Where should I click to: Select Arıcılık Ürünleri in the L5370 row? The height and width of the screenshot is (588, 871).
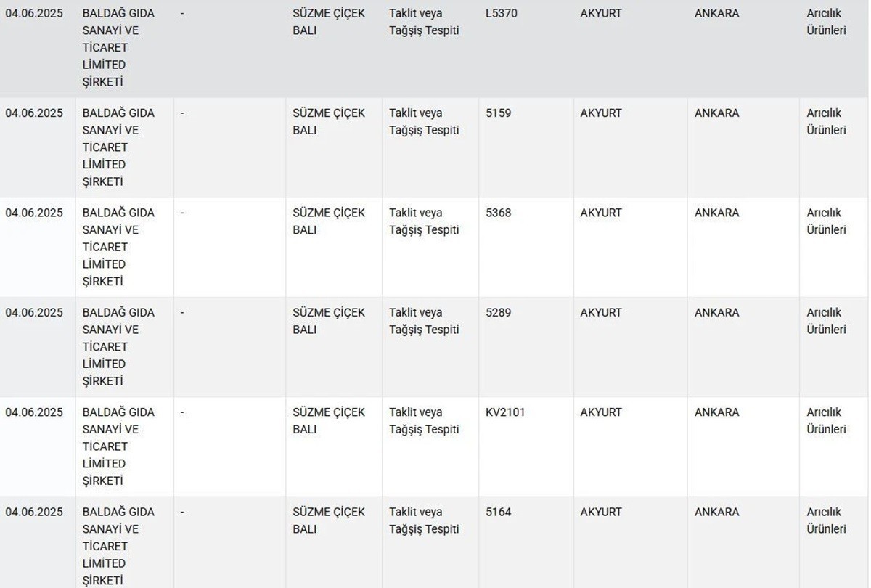pyautogui.click(x=826, y=22)
